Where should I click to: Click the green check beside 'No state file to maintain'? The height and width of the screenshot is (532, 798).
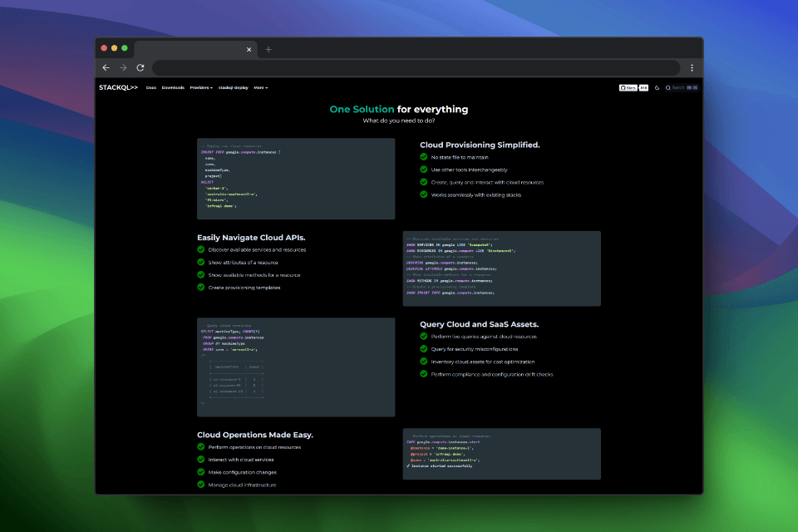[x=423, y=157]
